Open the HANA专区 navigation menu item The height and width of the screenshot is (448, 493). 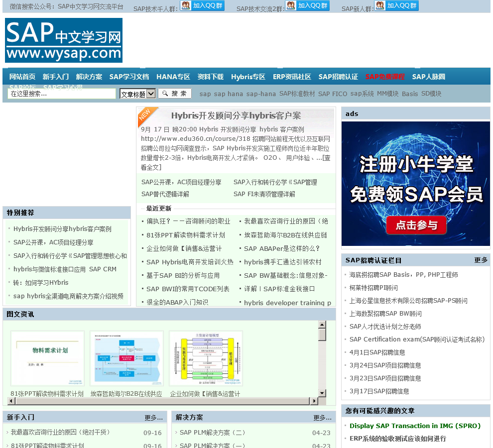(173, 77)
